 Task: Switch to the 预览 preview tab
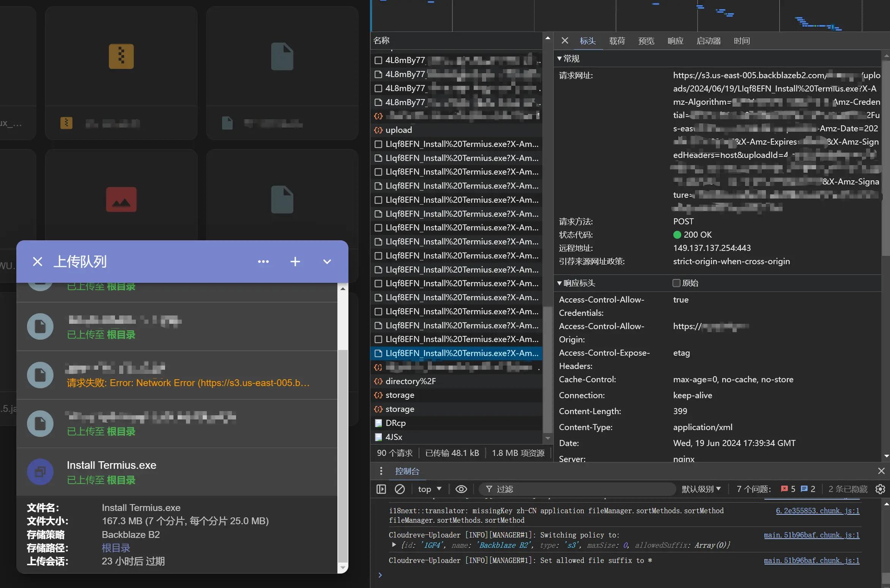tap(646, 41)
